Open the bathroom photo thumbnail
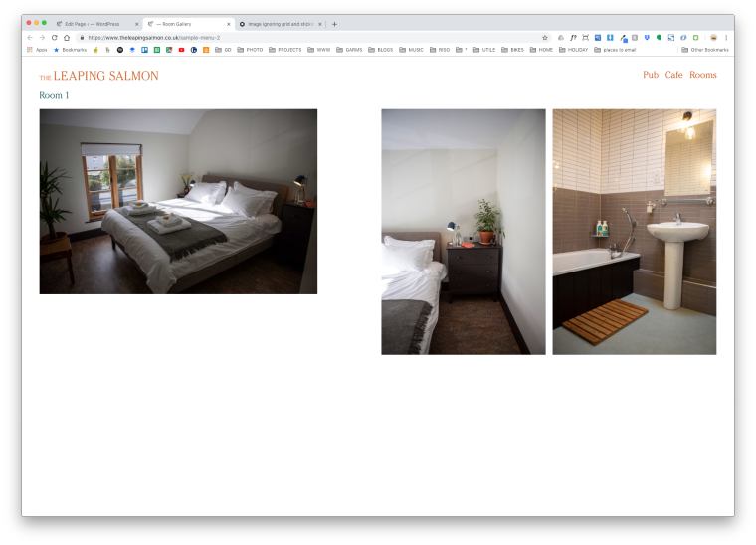This screenshot has height=545, width=756. pyautogui.click(x=634, y=232)
